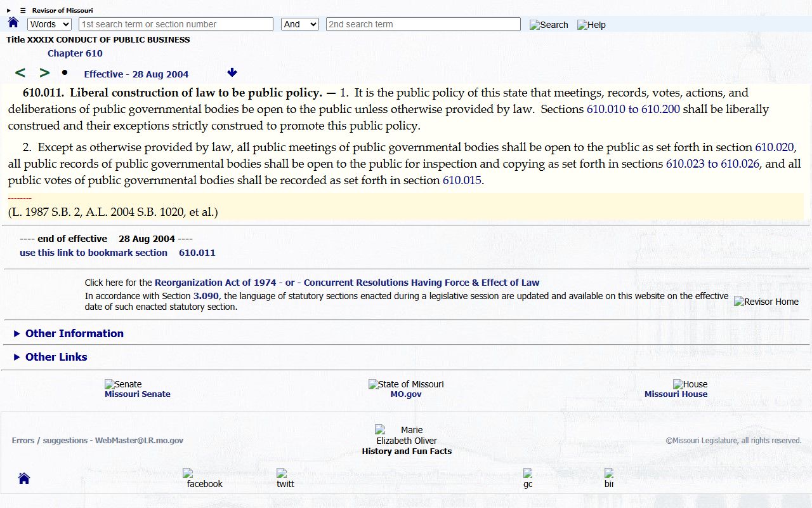Image resolution: width=812 pixels, height=508 pixels.
Task: Expand the Other Links section
Action: click(50, 357)
